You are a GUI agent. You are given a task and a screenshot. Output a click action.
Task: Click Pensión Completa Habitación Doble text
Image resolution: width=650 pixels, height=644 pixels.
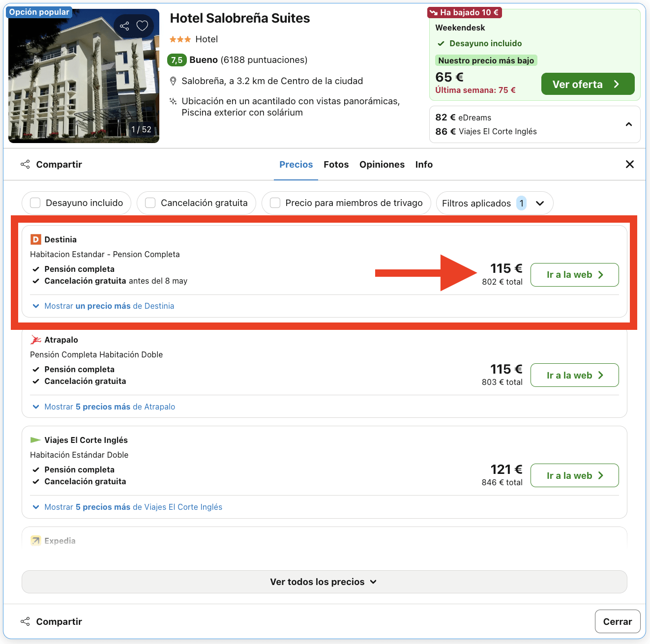[96, 354]
